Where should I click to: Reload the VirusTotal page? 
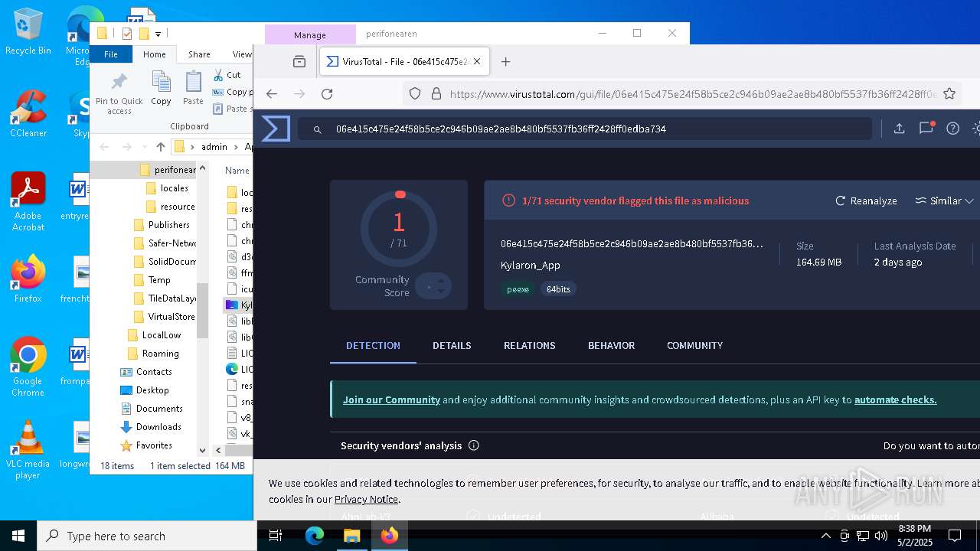327,93
